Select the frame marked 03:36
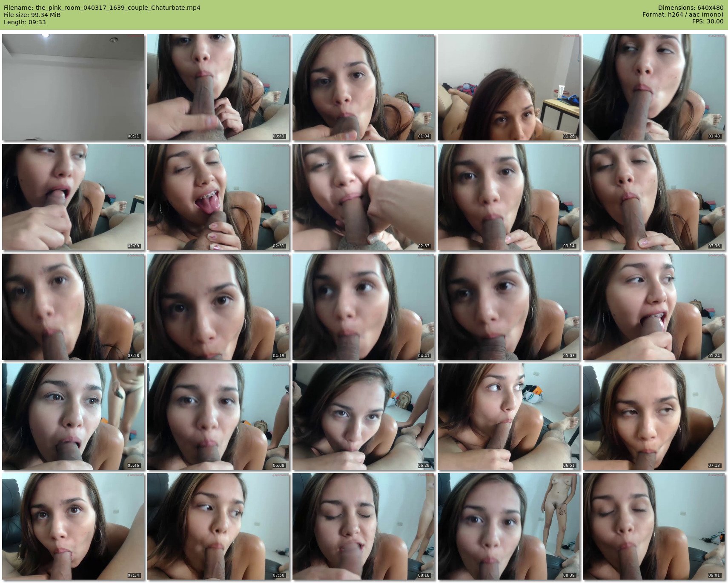Image resolution: width=728 pixels, height=583 pixels. (x=654, y=197)
